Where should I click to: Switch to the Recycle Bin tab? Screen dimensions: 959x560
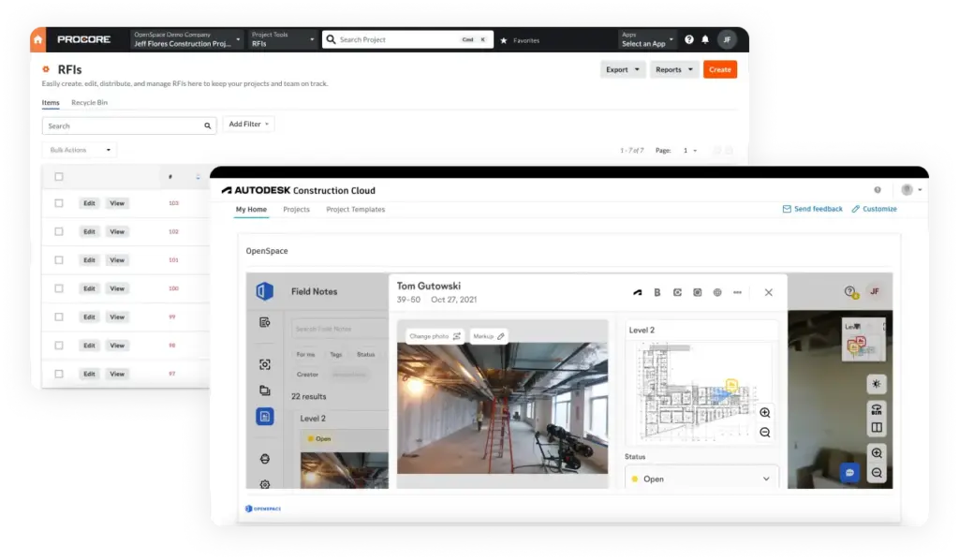pos(89,102)
